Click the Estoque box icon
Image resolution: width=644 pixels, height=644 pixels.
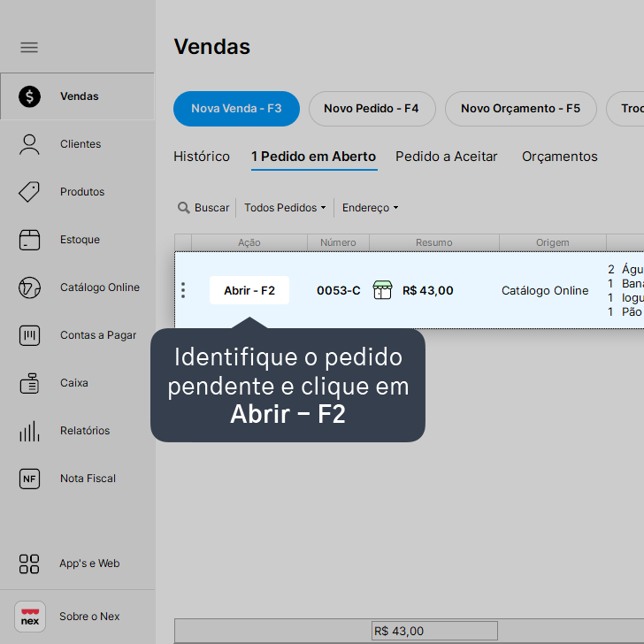click(29, 240)
